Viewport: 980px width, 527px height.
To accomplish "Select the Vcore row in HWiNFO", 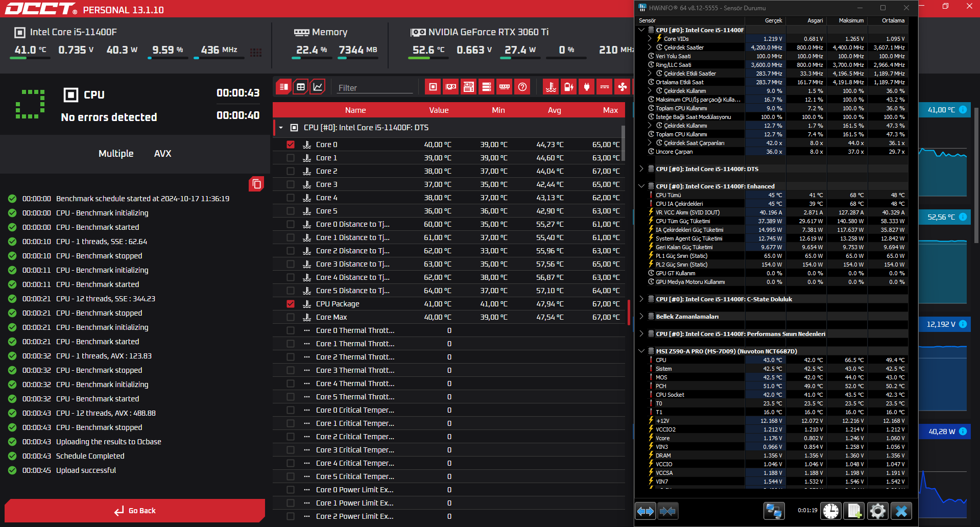I will 771,438.
